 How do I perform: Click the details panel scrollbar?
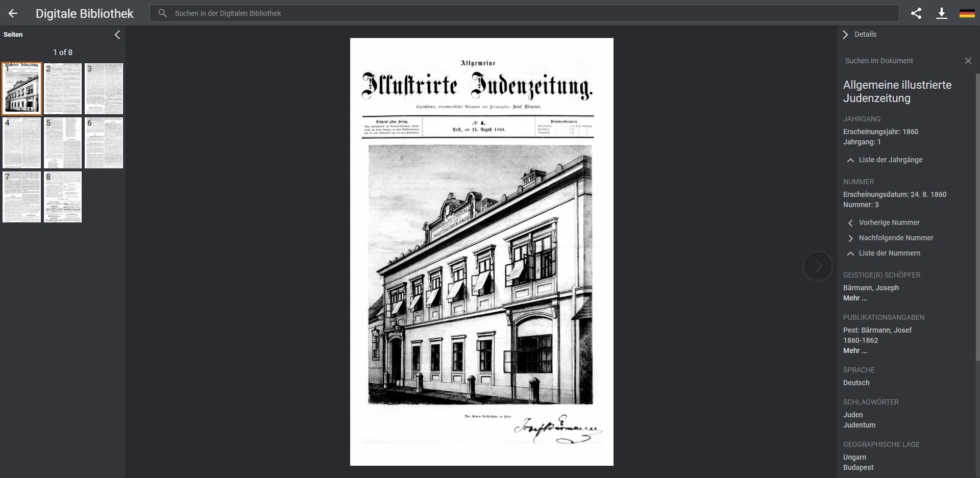tap(977, 217)
